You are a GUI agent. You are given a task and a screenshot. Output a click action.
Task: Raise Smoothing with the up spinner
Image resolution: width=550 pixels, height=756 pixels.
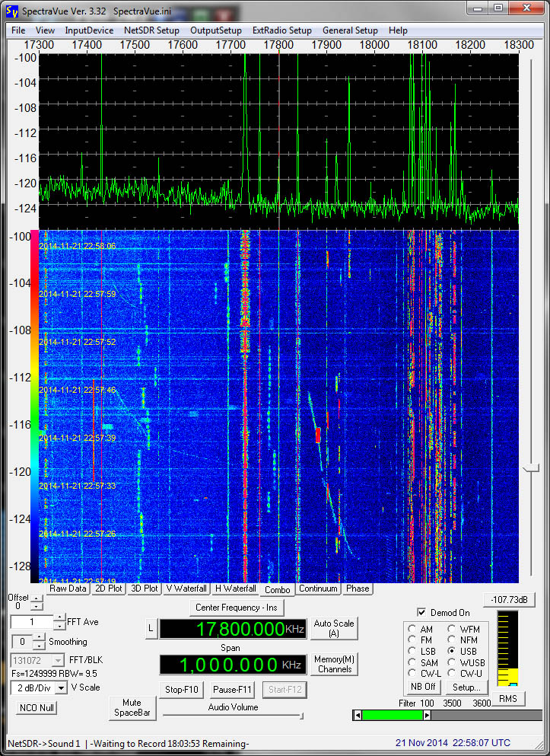[39, 638]
